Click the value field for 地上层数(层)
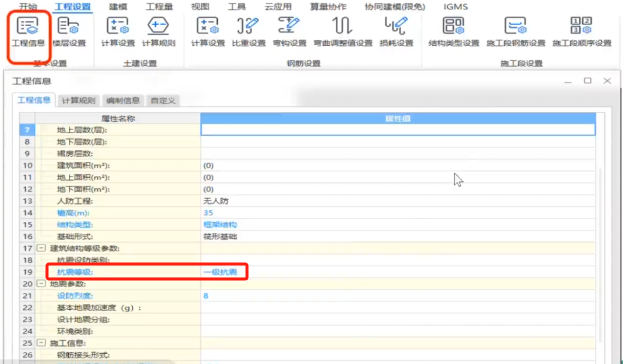 pyautogui.click(x=398, y=130)
